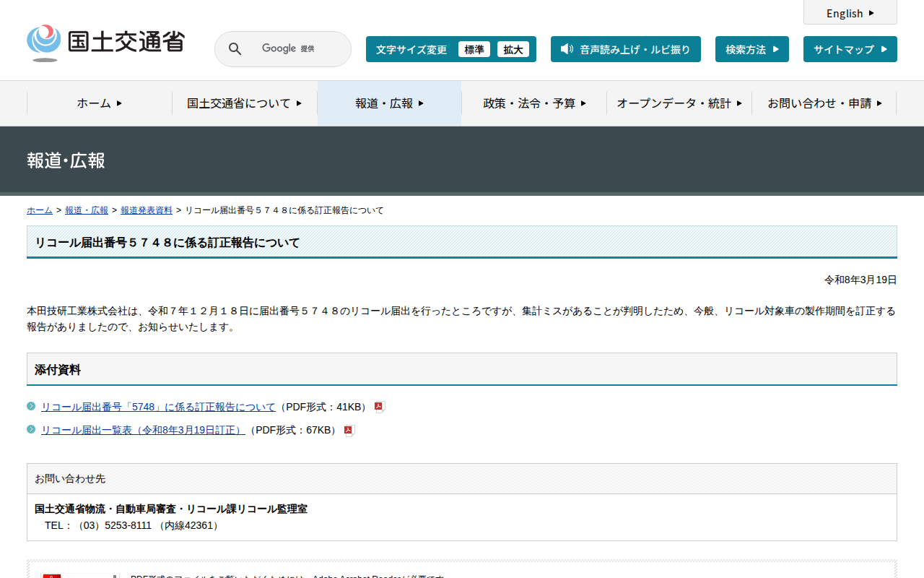Image resolution: width=924 pixels, height=578 pixels.
Task: Go to ホーム in the main navigation
Action: [100, 103]
